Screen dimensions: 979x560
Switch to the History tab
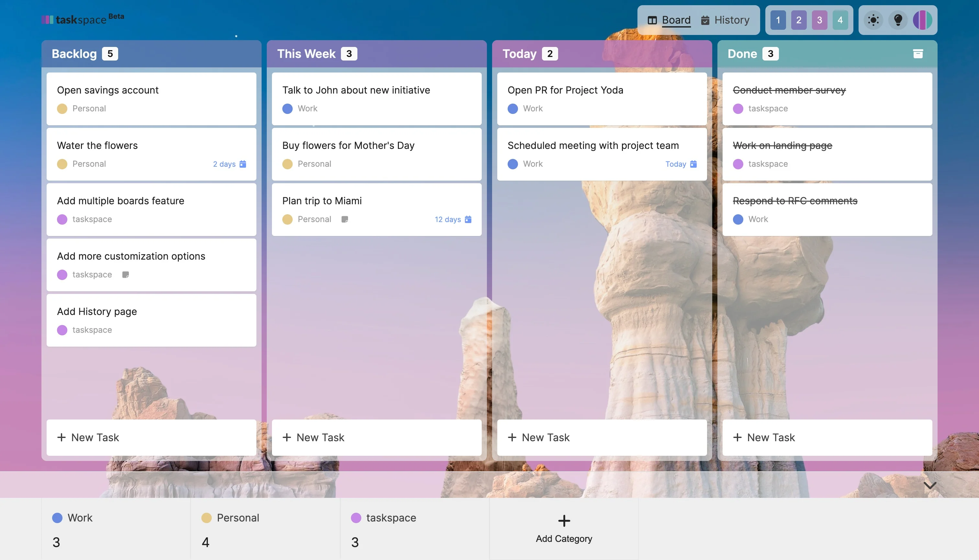tap(731, 20)
